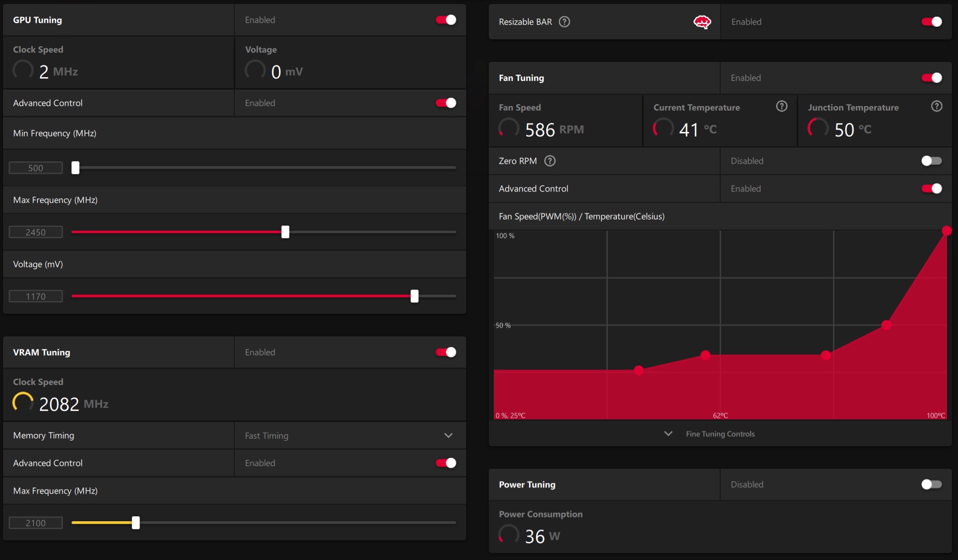
Task: Click the 36 W power consumption value
Action: click(542, 536)
